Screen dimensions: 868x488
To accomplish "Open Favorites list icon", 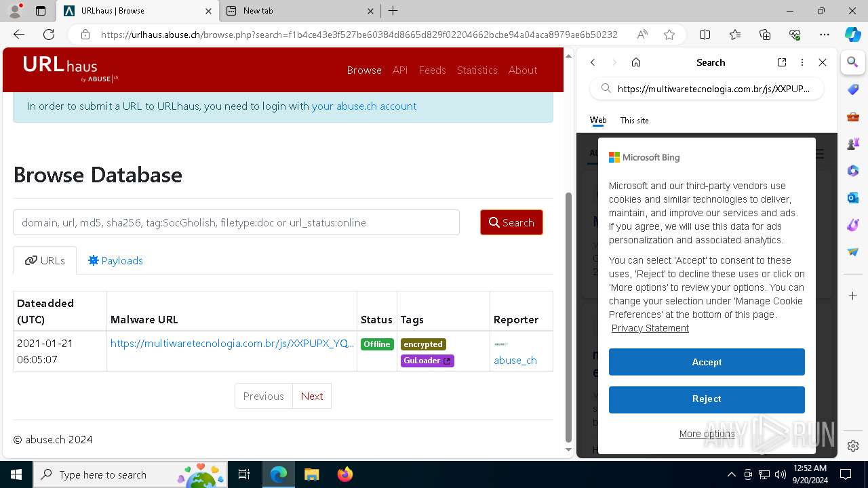I will [735, 35].
